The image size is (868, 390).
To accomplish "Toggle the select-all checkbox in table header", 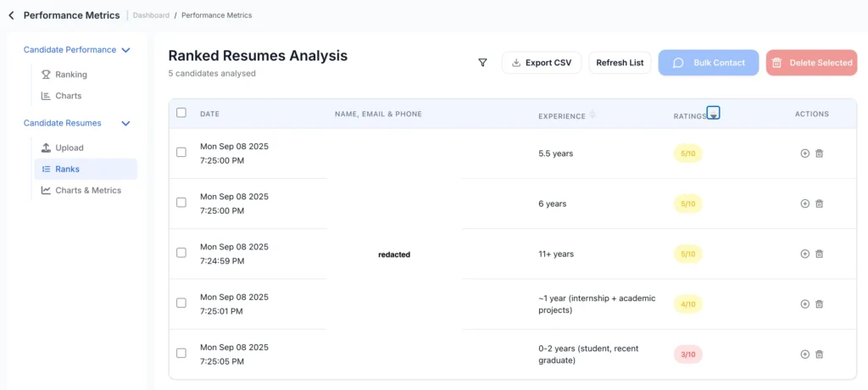I will coord(181,113).
